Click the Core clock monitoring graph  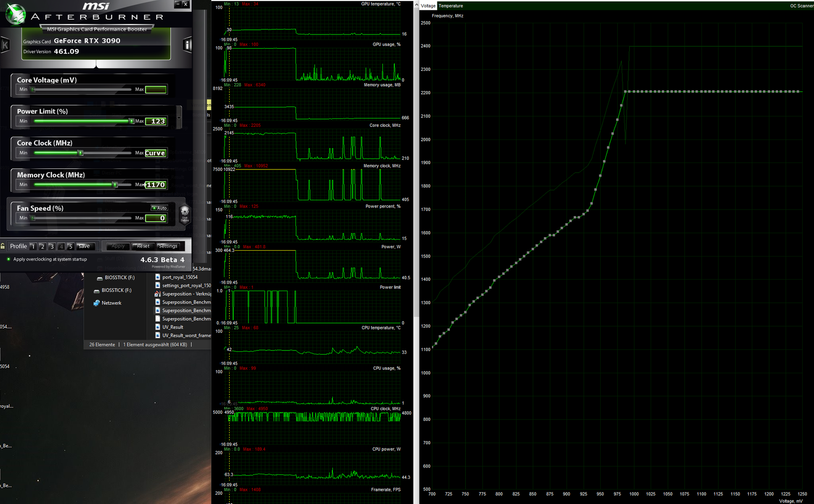click(x=312, y=145)
